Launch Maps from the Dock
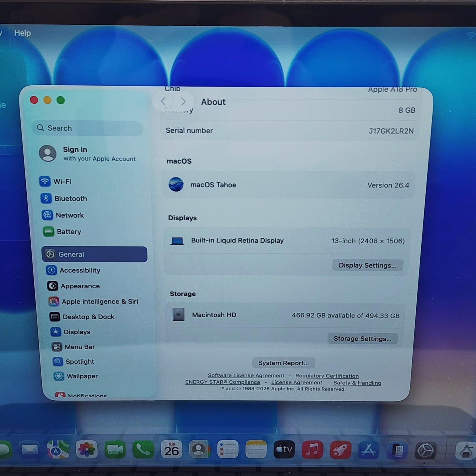The height and width of the screenshot is (476, 476). [58, 450]
